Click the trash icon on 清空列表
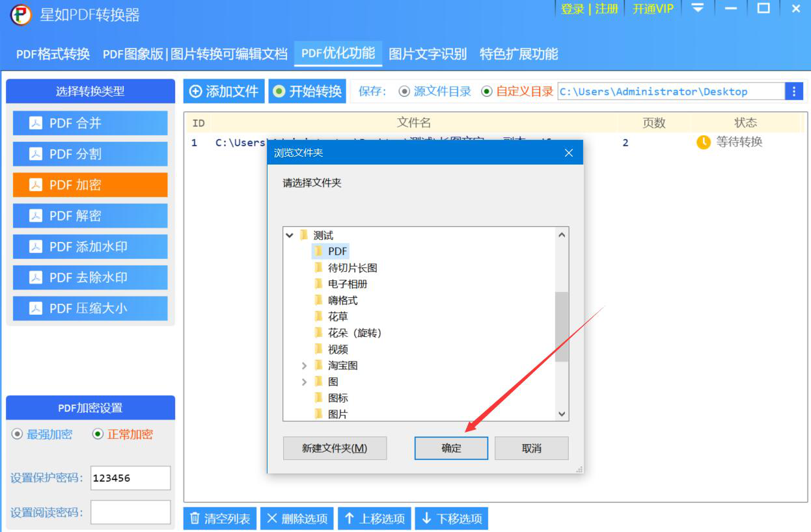Image resolution: width=811 pixels, height=532 pixels. tap(195, 518)
